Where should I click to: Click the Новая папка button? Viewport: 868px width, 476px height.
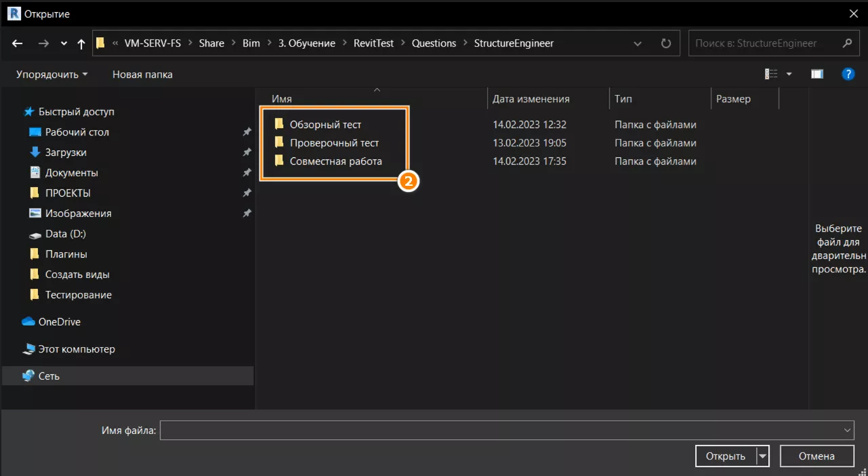pos(142,75)
